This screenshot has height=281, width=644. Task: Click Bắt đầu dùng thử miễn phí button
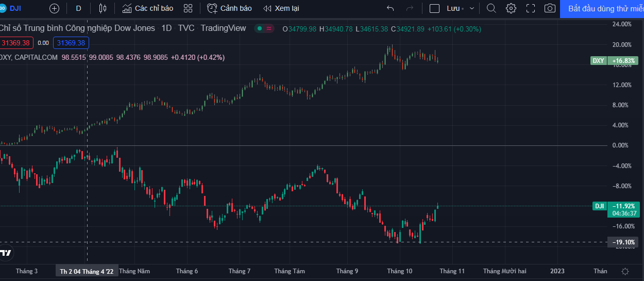(x=602, y=8)
